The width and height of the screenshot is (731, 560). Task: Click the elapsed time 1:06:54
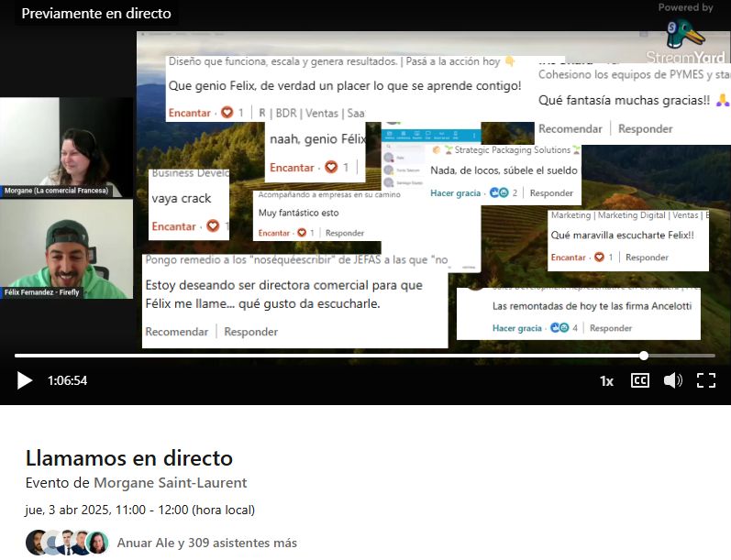pos(67,380)
